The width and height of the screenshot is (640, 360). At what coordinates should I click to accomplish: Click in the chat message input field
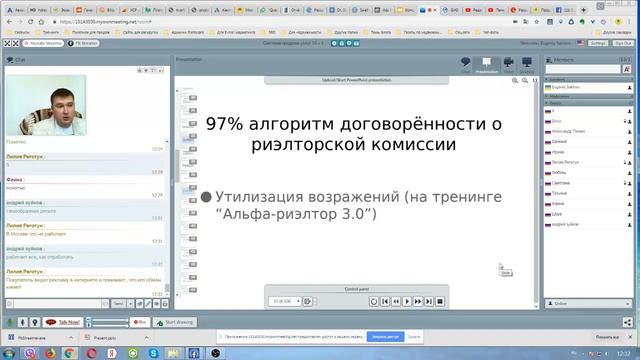(57, 304)
